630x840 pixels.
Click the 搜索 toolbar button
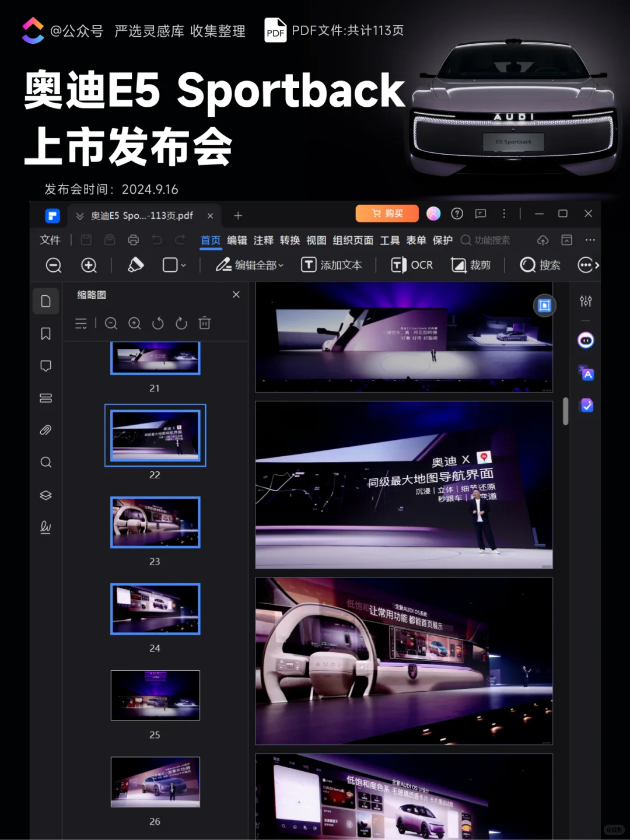[540, 265]
